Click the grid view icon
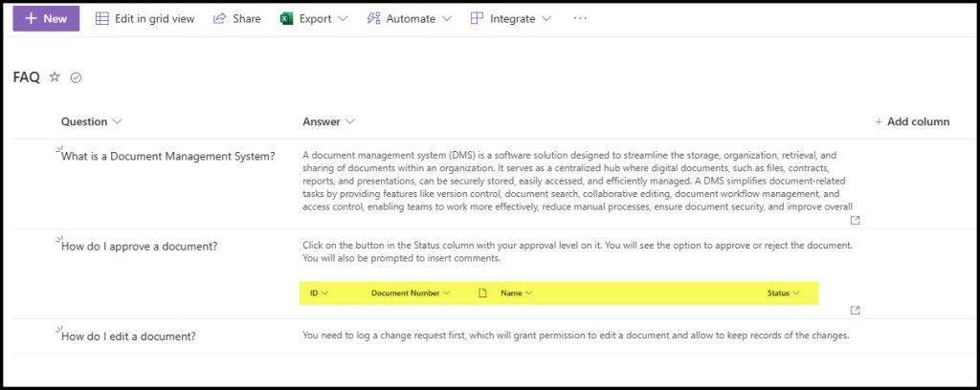 (x=101, y=18)
